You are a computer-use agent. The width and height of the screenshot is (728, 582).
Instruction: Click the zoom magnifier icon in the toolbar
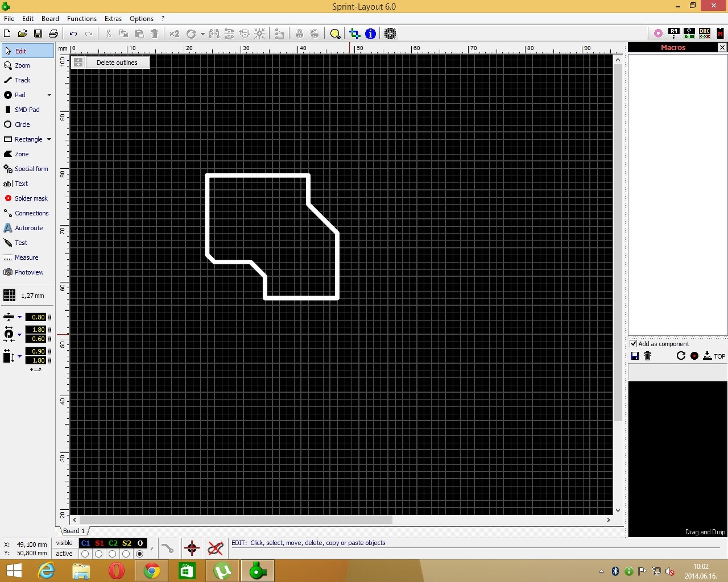point(336,34)
